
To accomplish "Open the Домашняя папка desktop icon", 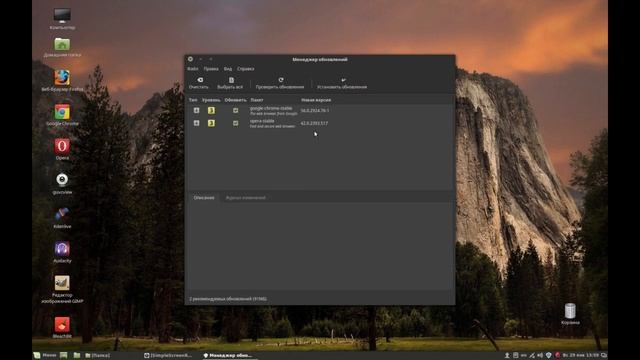I will 62,47.
